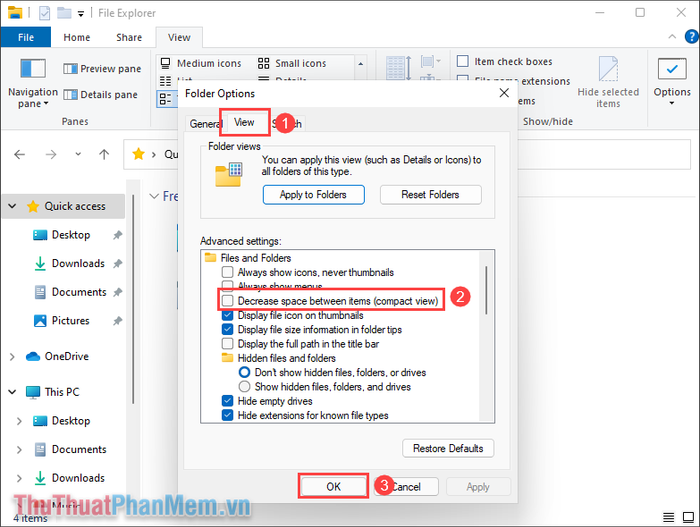Image resolution: width=700 pixels, height=527 pixels.
Task: Collapse the This PC tree node
Action: [12, 392]
